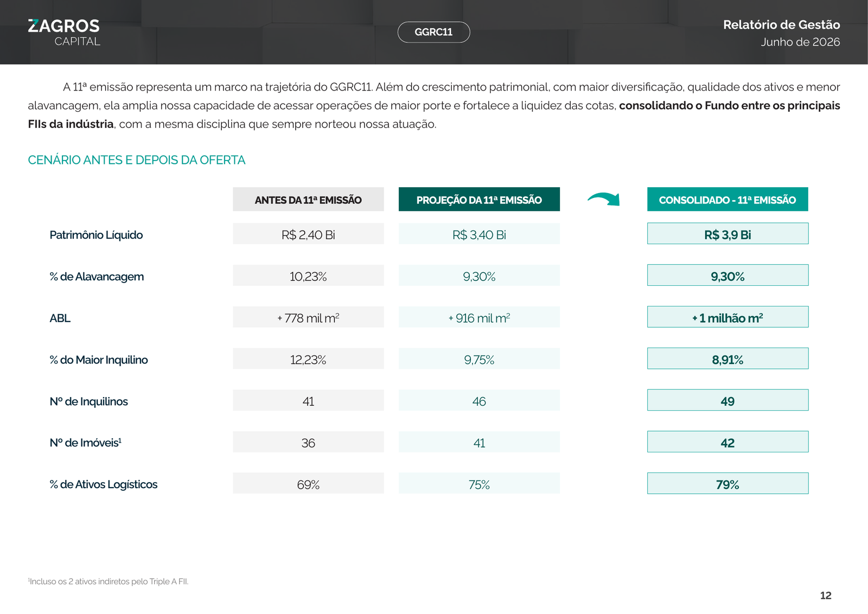
Task: Click the Triple A FII footnote text
Action: tap(108, 581)
